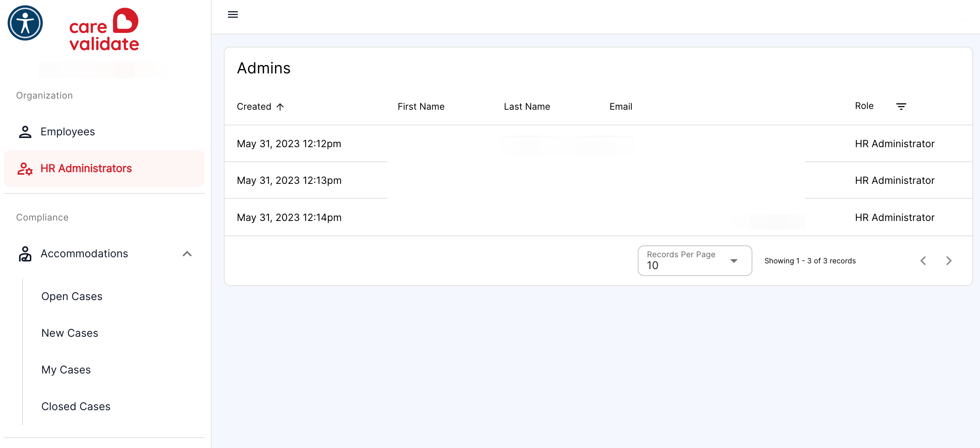Click the Created sort arrow icon
This screenshot has width=980, height=448.
coord(280,107)
